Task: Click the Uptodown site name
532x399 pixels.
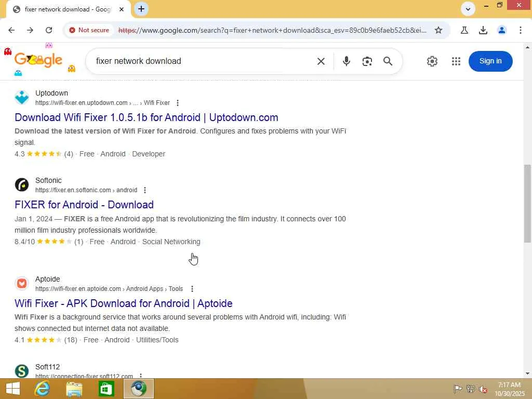Action: point(51,93)
